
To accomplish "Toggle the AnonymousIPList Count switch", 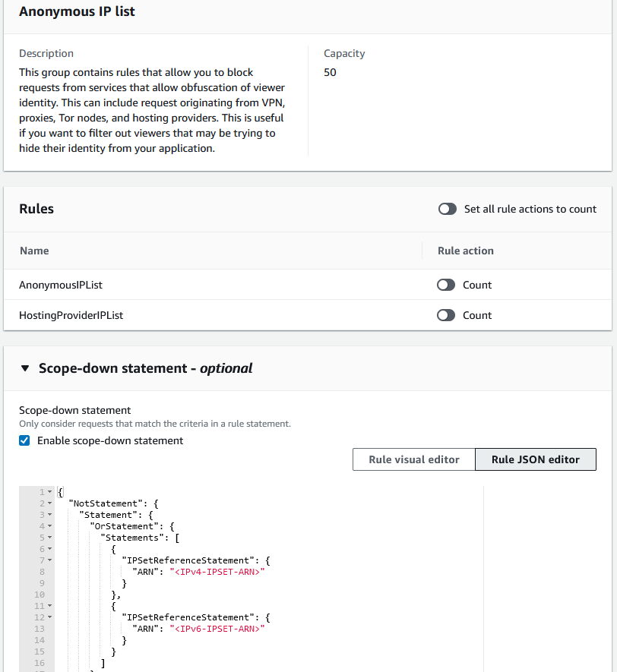I will (x=446, y=285).
